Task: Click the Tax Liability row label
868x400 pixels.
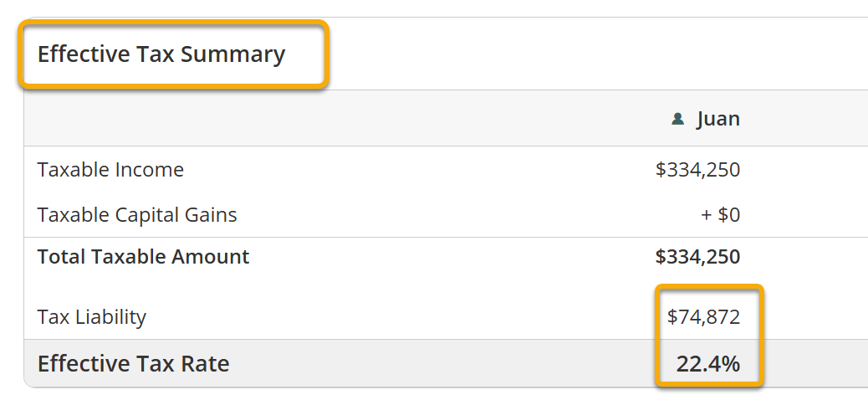Action: click(92, 317)
